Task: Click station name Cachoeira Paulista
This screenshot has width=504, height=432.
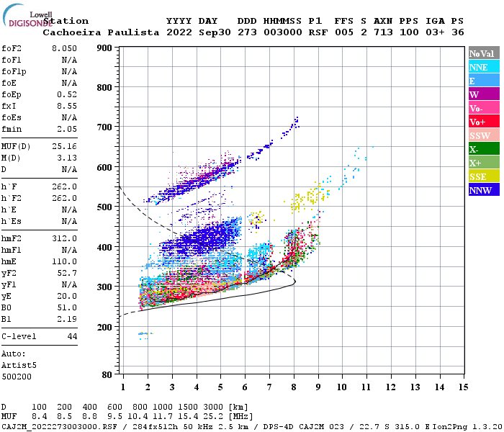Action: coord(101,32)
